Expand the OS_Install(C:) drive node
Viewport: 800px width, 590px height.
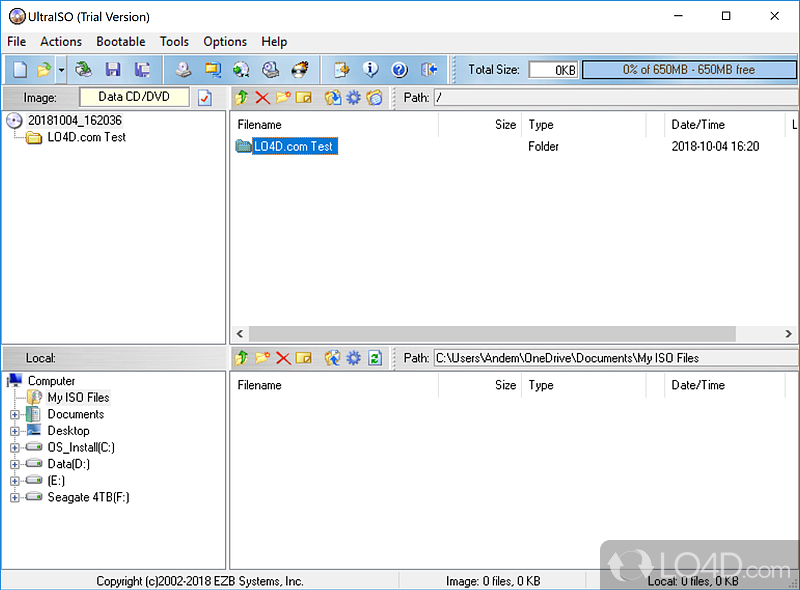pyautogui.click(x=15, y=447)
